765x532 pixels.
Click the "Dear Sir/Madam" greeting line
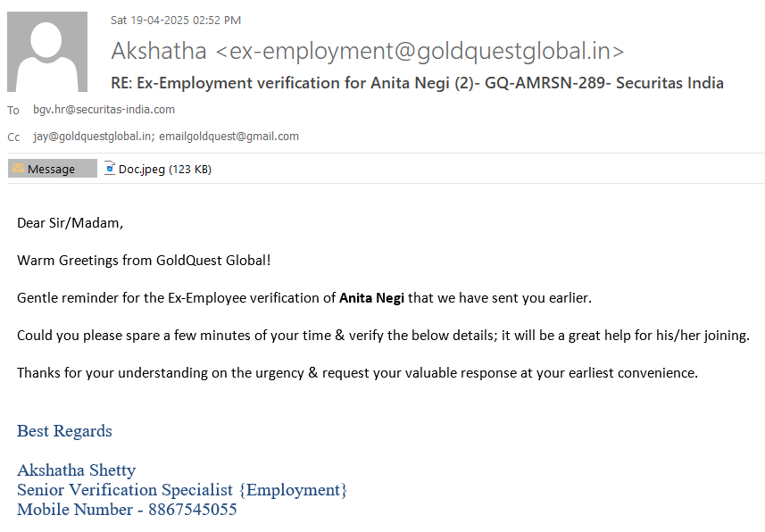71,222
